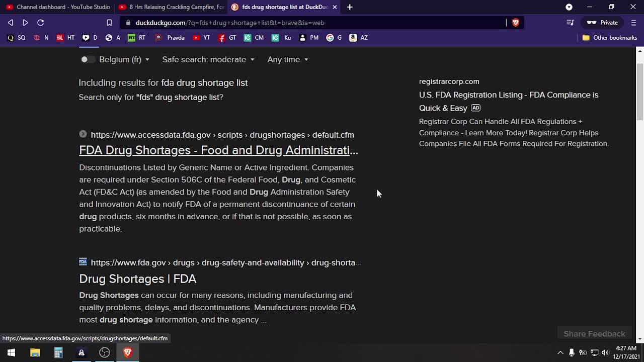Open FDA Drug Shortages result title
The width and height of the screenshot is (644, 362).
[x=218, y=150]
